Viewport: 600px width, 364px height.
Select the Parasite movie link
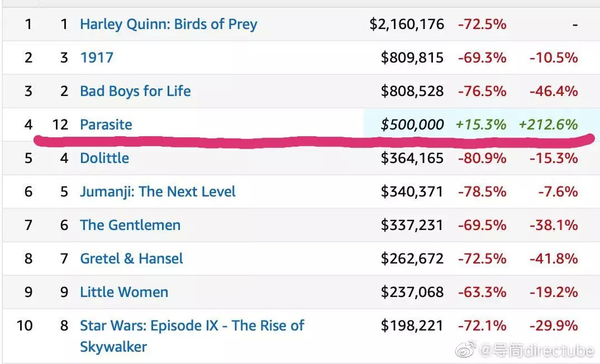point(106,124)
